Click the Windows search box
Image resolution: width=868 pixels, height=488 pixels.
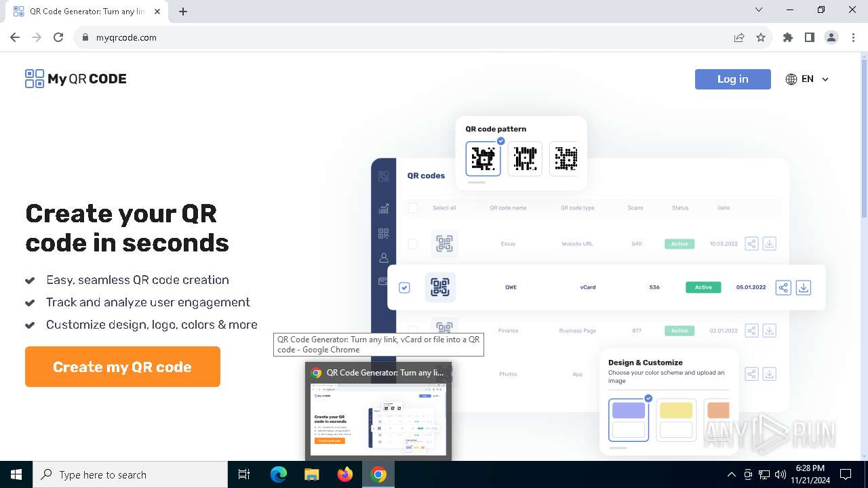tap(130, 474)
